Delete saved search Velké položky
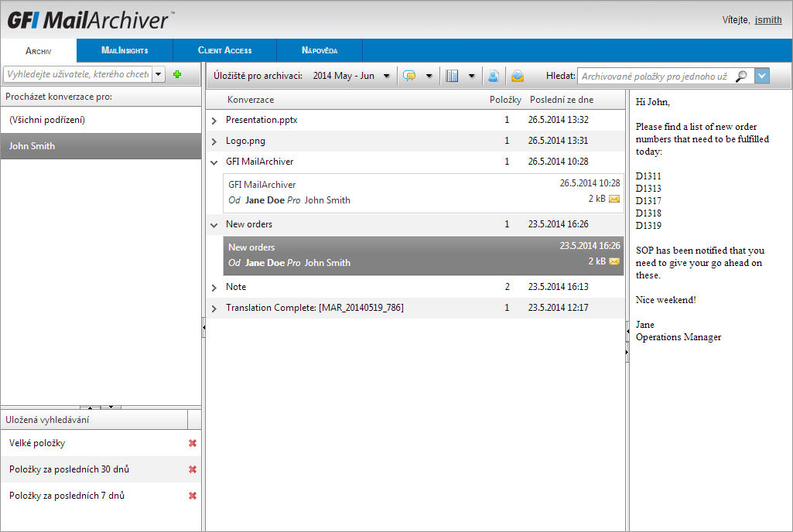 pyautogui.click(x=193, y=443)
